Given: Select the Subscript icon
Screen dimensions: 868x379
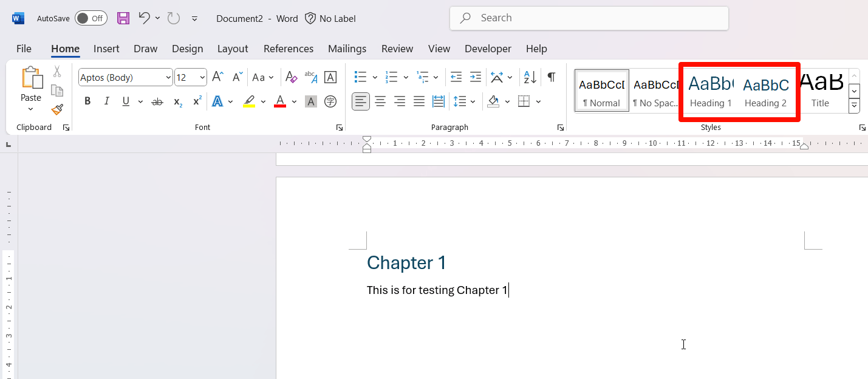Looking at the screenshot, I should 177,101.
